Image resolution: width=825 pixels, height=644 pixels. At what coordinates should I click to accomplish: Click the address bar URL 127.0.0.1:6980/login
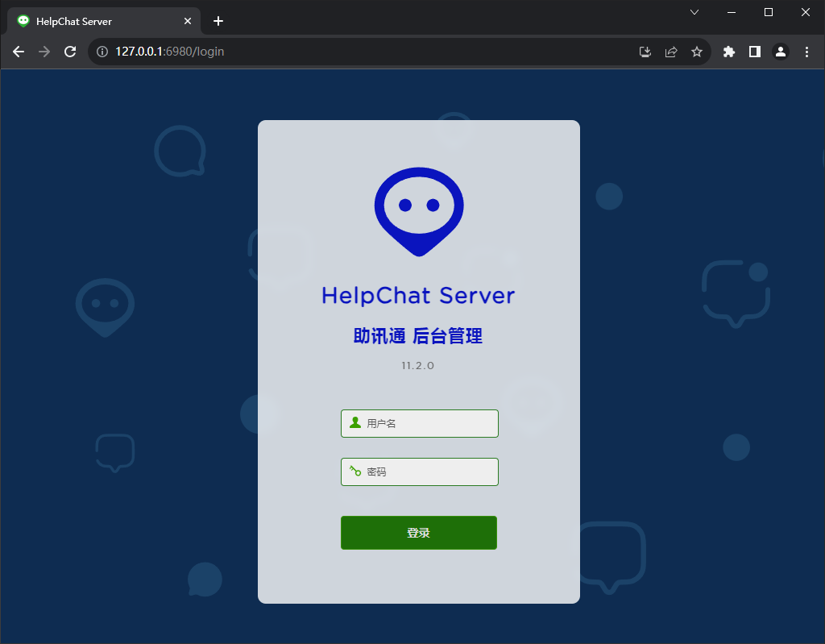point(170,52)
